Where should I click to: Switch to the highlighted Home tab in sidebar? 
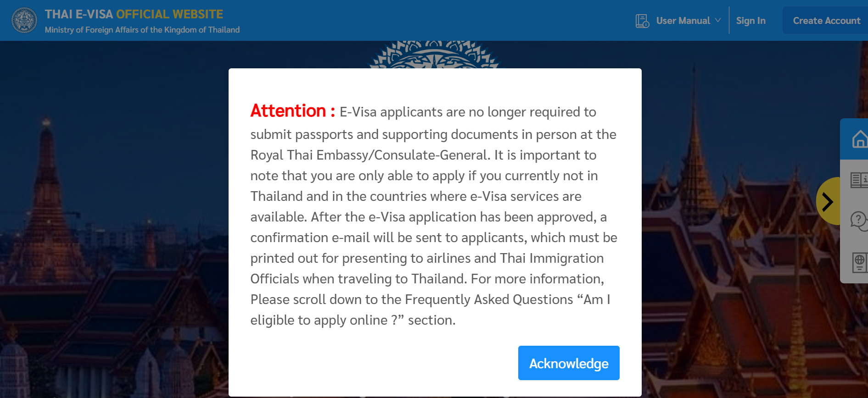(x=860, y=139)
